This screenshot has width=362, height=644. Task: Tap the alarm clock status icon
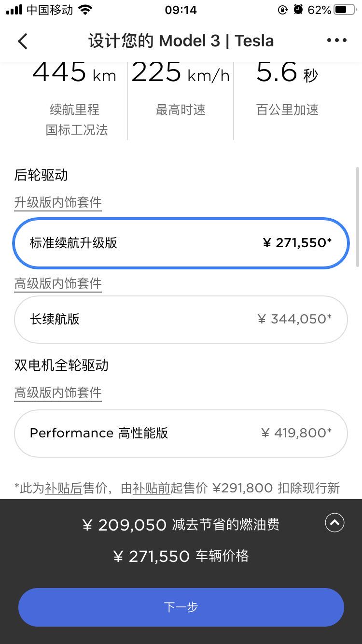pyautogui.click(x=298, y=10)
